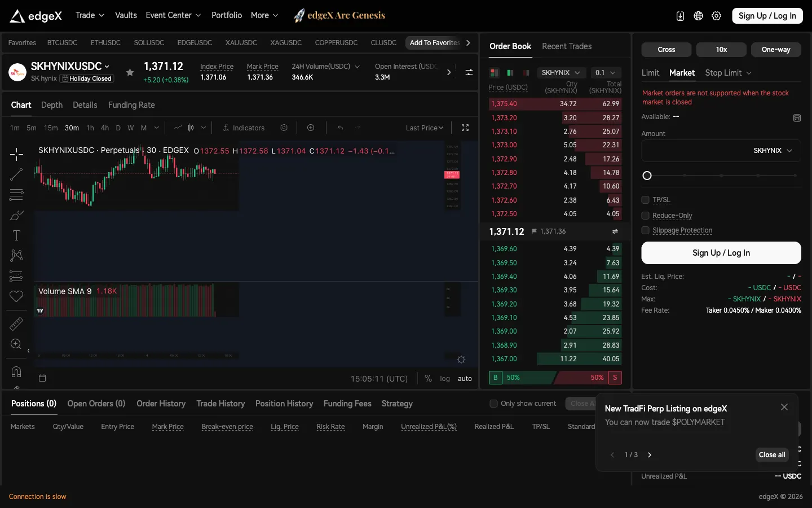
Task: Click the edgeX logo
Action: coord(36,16)
